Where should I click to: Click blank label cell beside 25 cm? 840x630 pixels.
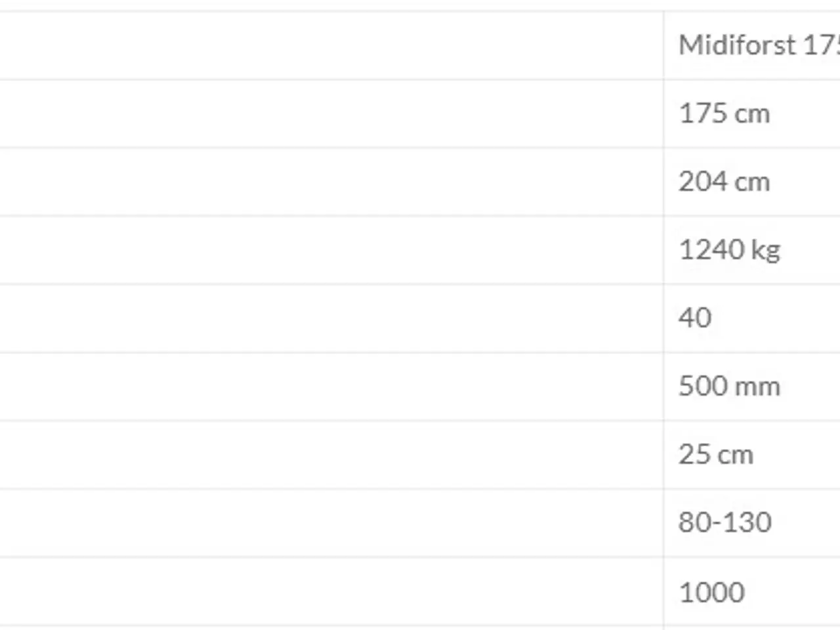pos(331,455)
